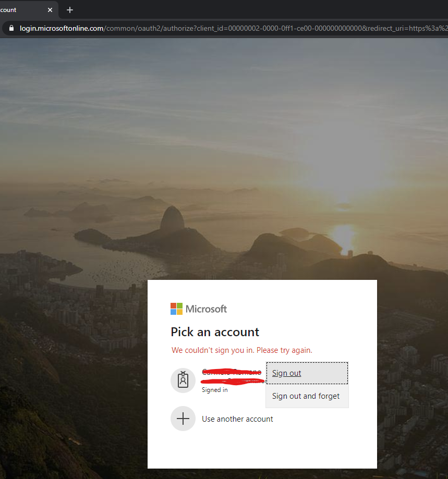Choose Sign out and forget option
The image size is (448, 479).
click(x=307, y=396)
